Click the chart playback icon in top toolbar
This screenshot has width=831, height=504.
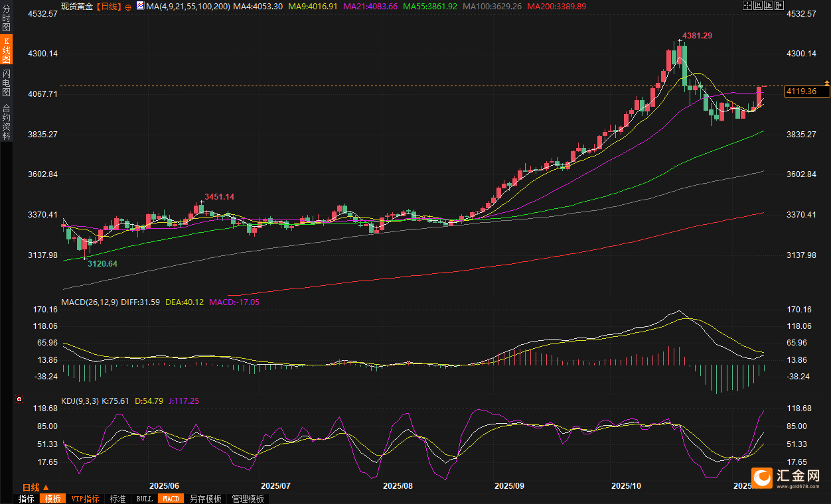[770, 5]
